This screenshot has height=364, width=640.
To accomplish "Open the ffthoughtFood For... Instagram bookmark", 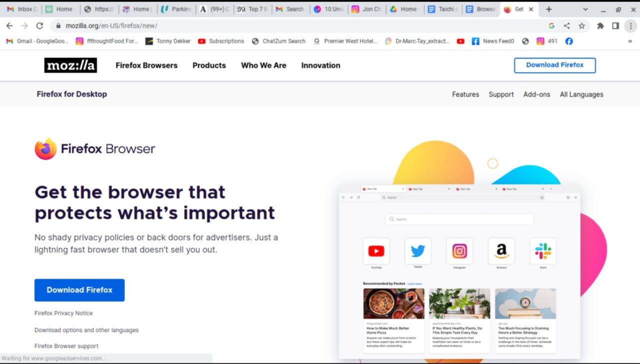I will point(106,41).
